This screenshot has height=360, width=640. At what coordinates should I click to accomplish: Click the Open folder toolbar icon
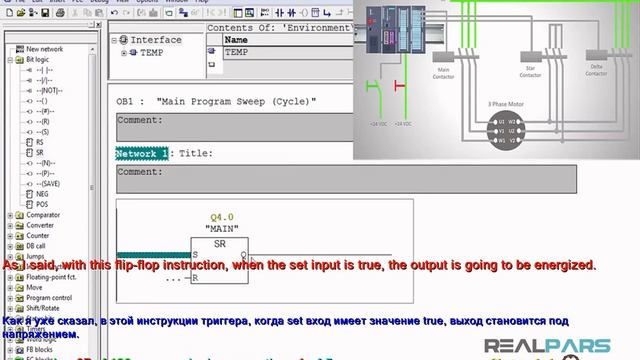[x=20, y=13]
